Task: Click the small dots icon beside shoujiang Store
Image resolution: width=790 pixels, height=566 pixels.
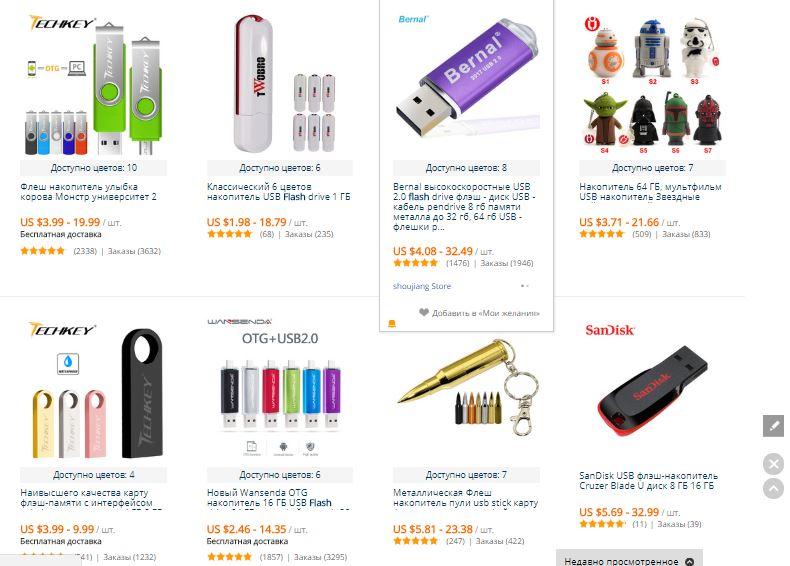Action: click(x=524, y=286)
